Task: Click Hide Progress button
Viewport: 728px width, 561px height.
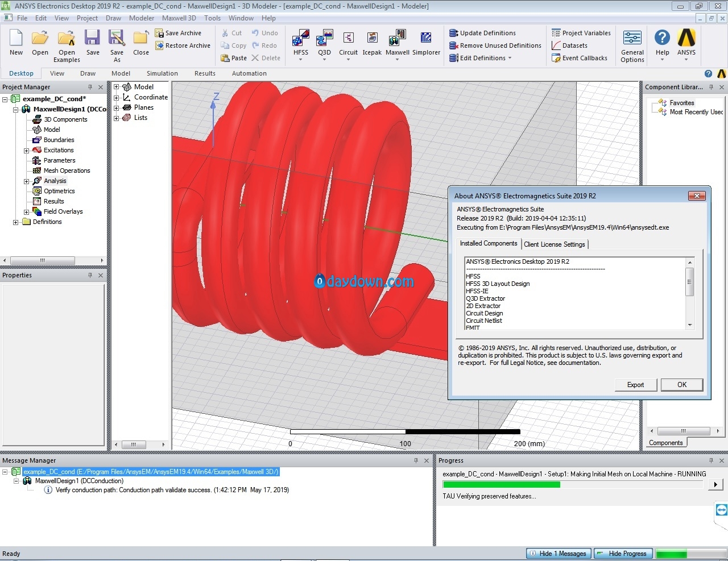Action: pyautogui.click(x=623, y=554)
